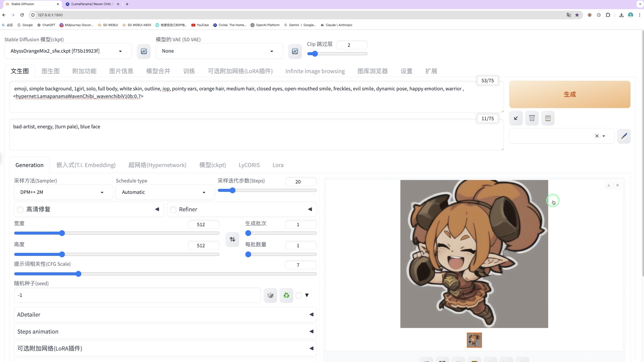Open the Claude \ Anthropic bookmark
Viewport: 644px width, 362px height.
click(x=337, y=25)
